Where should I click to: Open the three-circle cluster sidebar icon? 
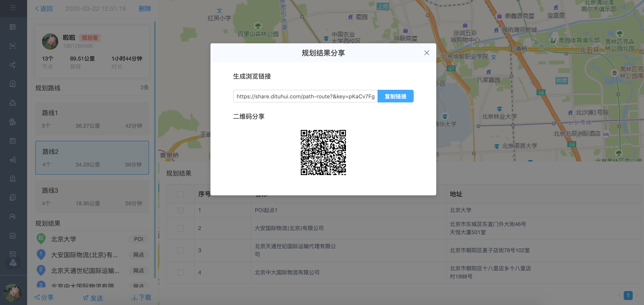click(x=12, y=103)
